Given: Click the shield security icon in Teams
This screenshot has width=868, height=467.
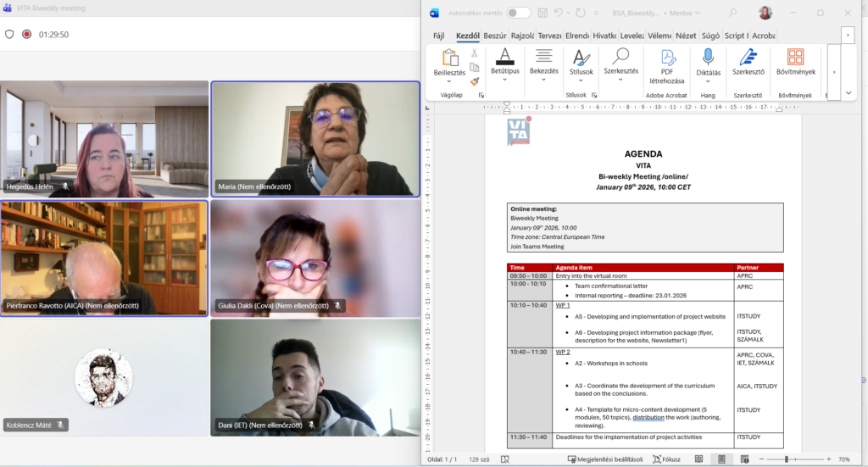Looking at the screenshot, I should (x=9, y=35).
